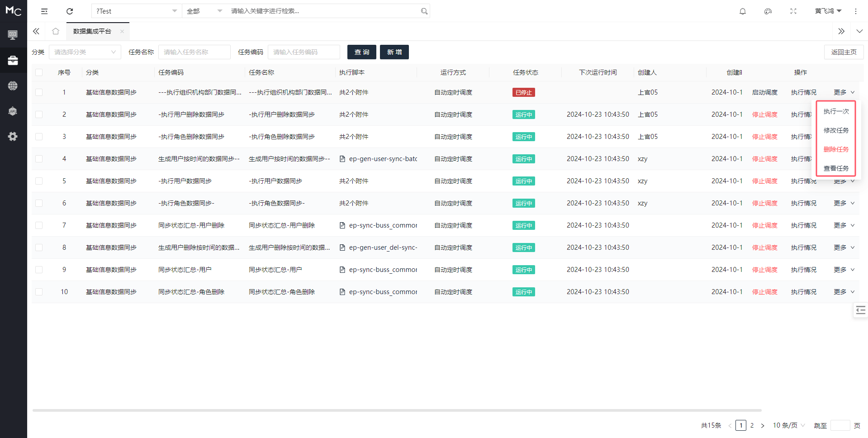Open the theme palette icon
Viewport: 868px width, 438px height.
click(x=768, y=11)
